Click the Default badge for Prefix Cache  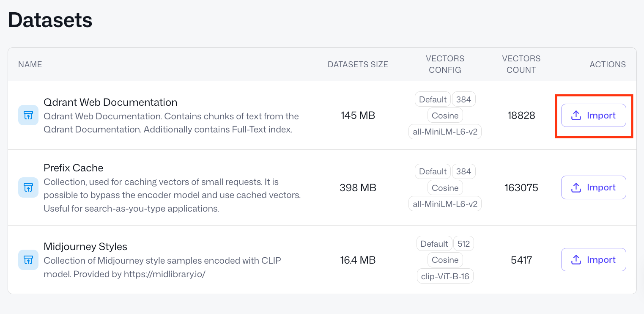click(x=432, y=171)
